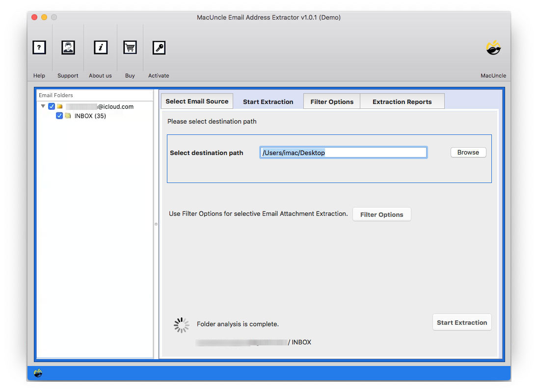This screenshot has width=538, height=392.
Task: Click the MacUncle icon in the status bar
Action: [x=39, y=373]
